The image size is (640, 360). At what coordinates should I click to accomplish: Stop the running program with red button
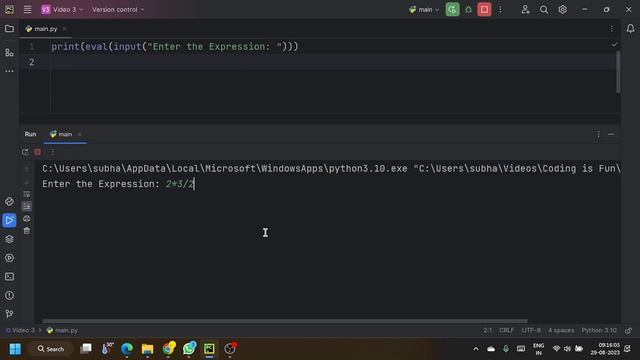[x=484, y=9]
